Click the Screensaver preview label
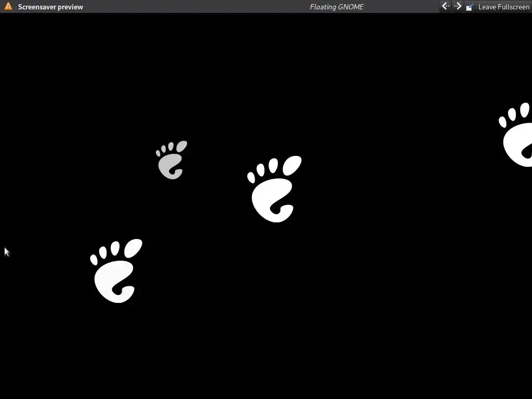 (x=50, y=7)
